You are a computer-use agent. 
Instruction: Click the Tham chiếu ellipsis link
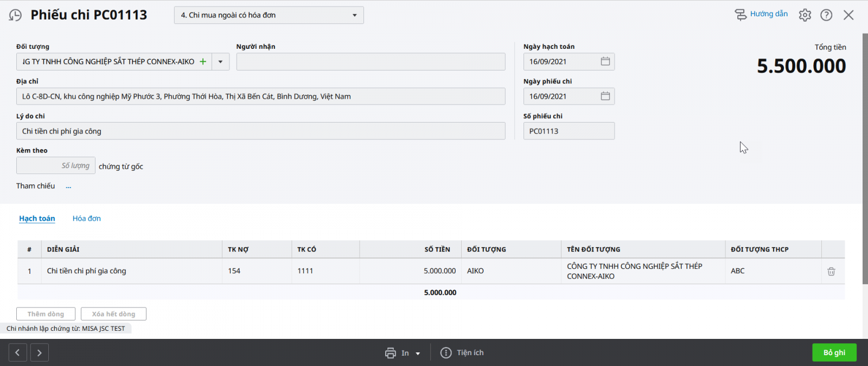68,187
